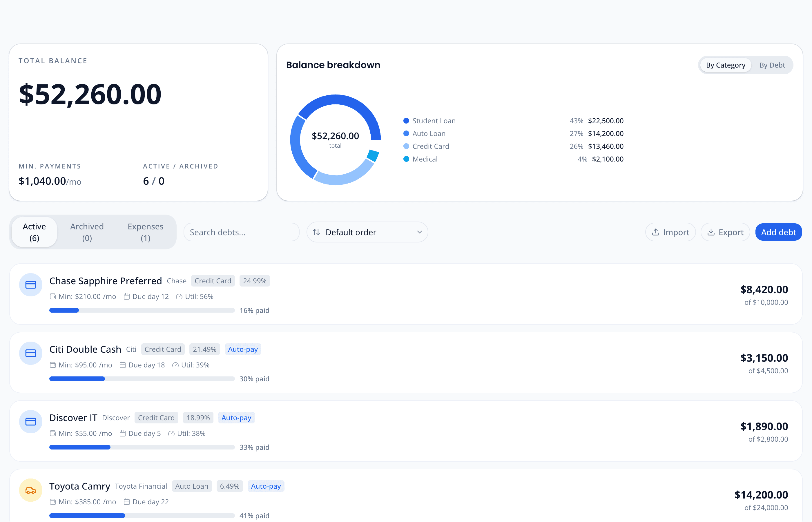
Task: Click the Search debts input field
Action: point(241,232)
